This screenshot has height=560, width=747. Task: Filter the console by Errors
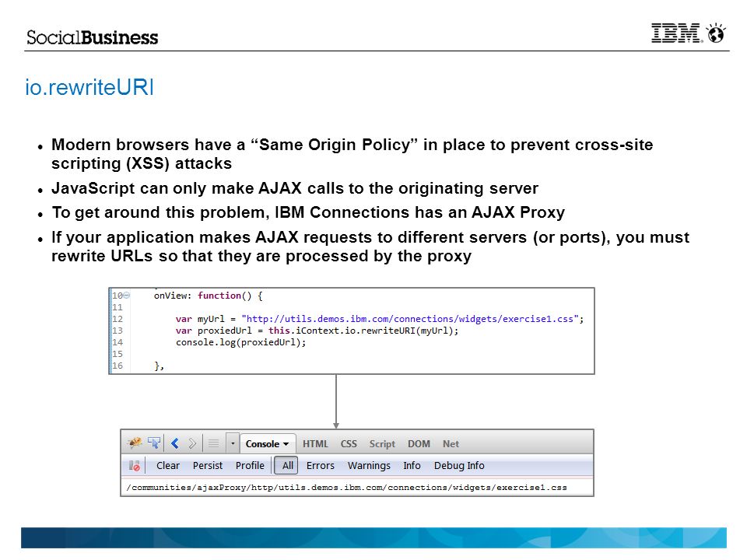(x=320, y=465)
